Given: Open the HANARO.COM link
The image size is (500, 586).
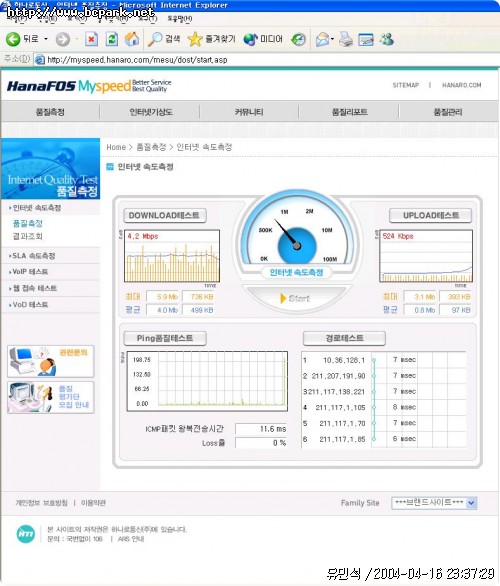Looking at the screenshot, I should pos(462,85).
